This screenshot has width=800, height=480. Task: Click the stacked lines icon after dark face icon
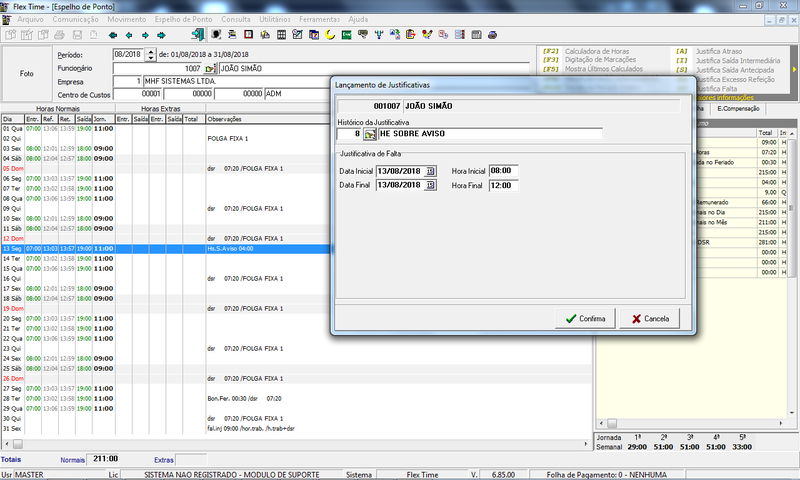click(232, 35)
